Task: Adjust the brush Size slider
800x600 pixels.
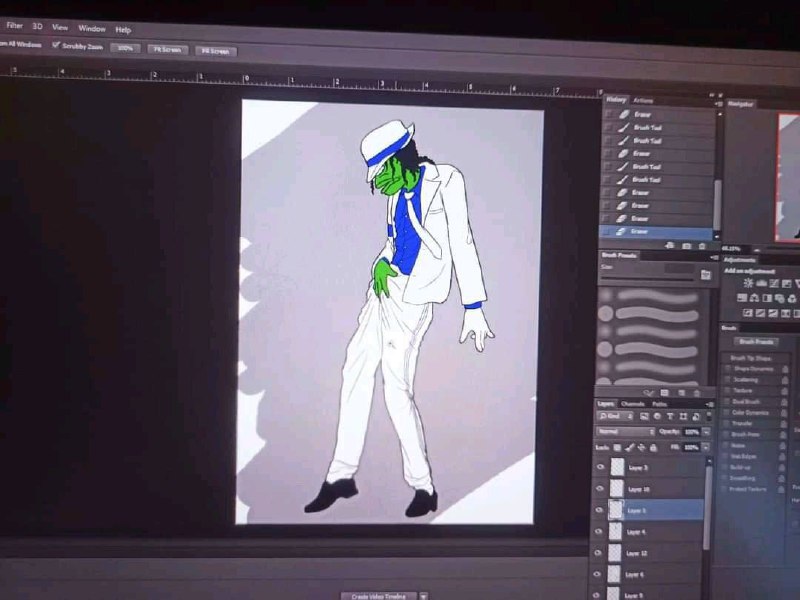Action: click(647, 279)
